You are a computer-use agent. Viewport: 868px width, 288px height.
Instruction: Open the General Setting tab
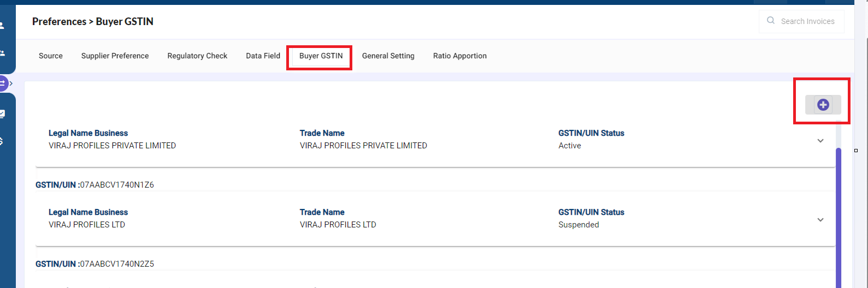pyautogui.click(x=388, y=56)
